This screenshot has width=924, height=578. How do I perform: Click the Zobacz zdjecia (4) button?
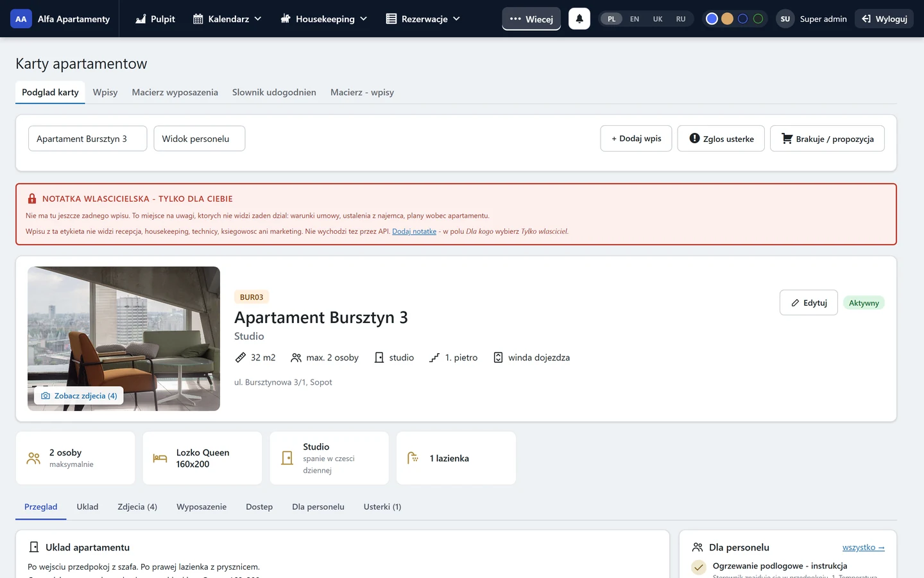(79, 396)
